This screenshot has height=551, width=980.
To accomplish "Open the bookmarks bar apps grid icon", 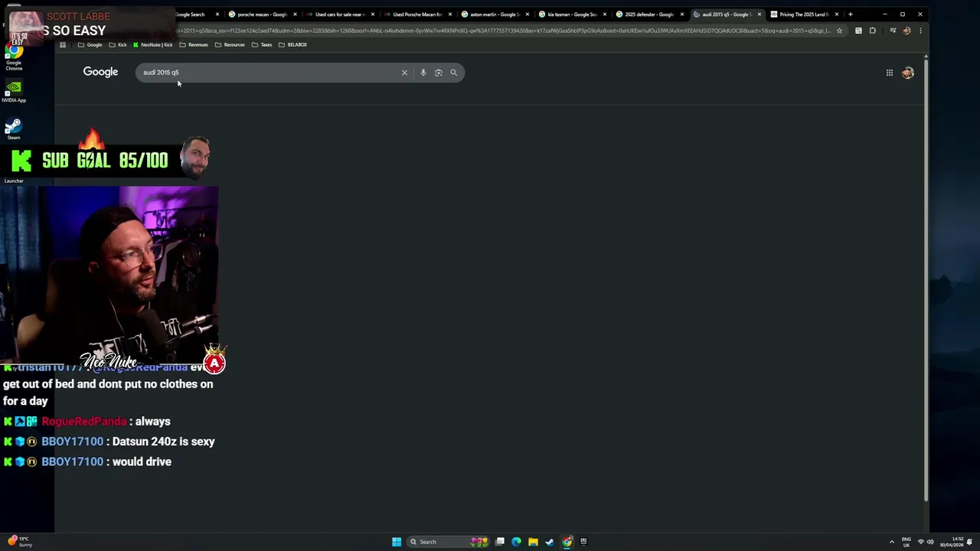I will (x=63, y=44).
